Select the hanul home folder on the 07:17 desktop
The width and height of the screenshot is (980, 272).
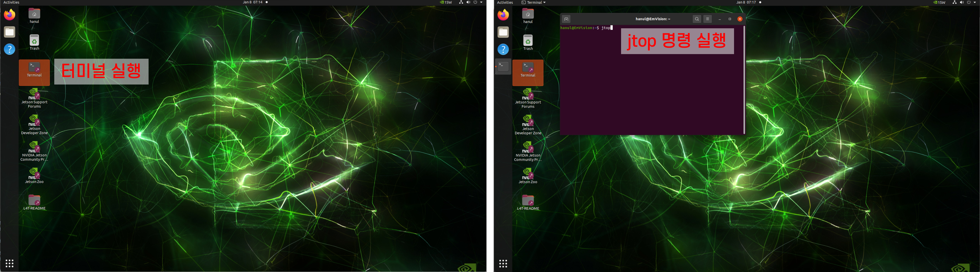click(x=528, y=16)
